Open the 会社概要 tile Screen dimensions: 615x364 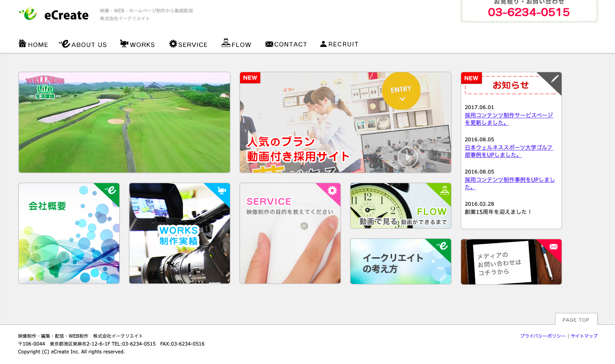point(69,233)
